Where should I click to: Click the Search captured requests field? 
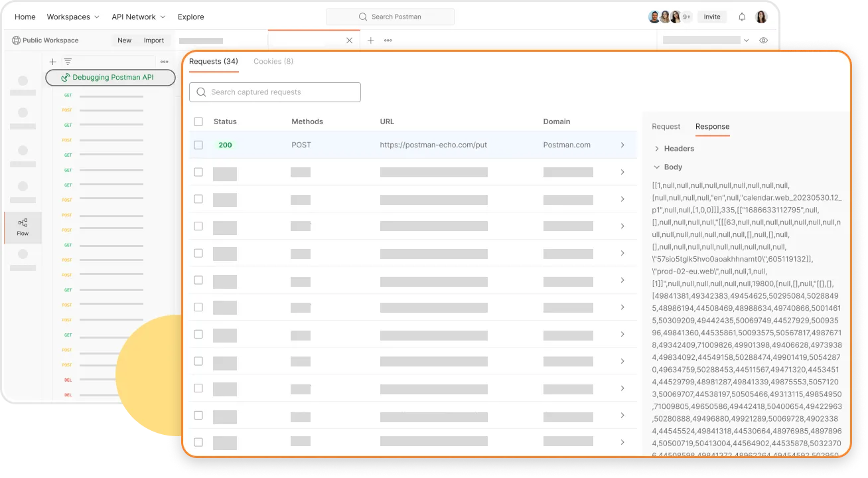[275, 92]
